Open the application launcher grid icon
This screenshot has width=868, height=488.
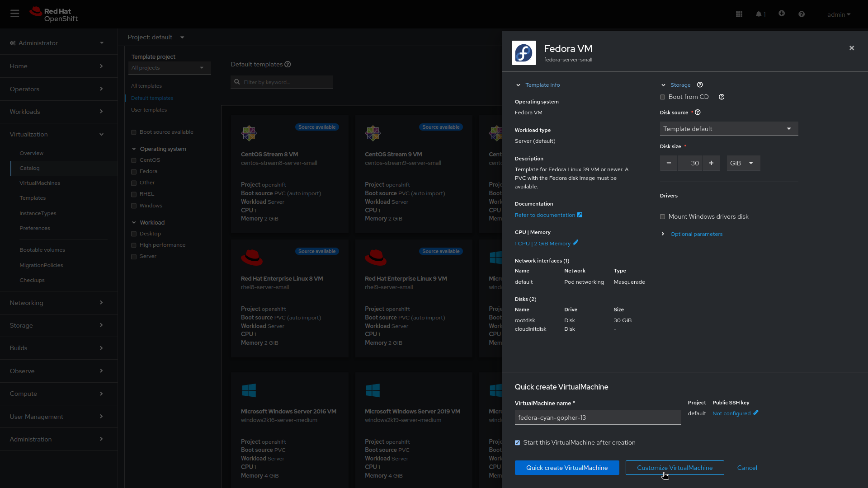pos(739,14)
